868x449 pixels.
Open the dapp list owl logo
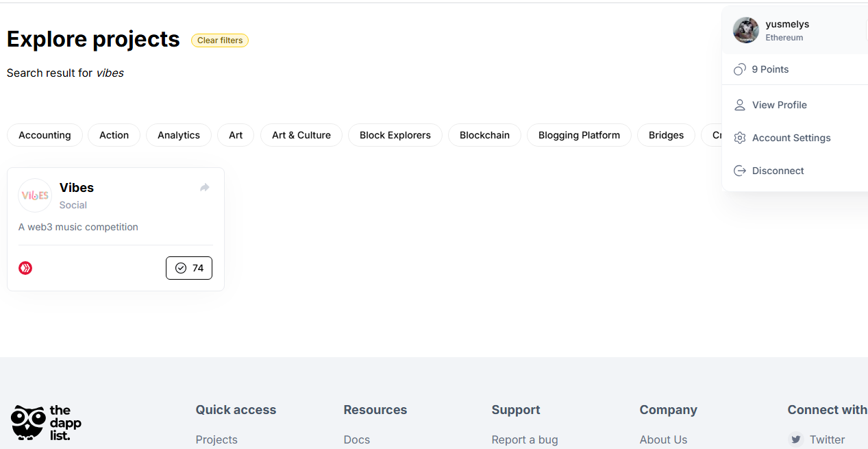coord(46,423)
